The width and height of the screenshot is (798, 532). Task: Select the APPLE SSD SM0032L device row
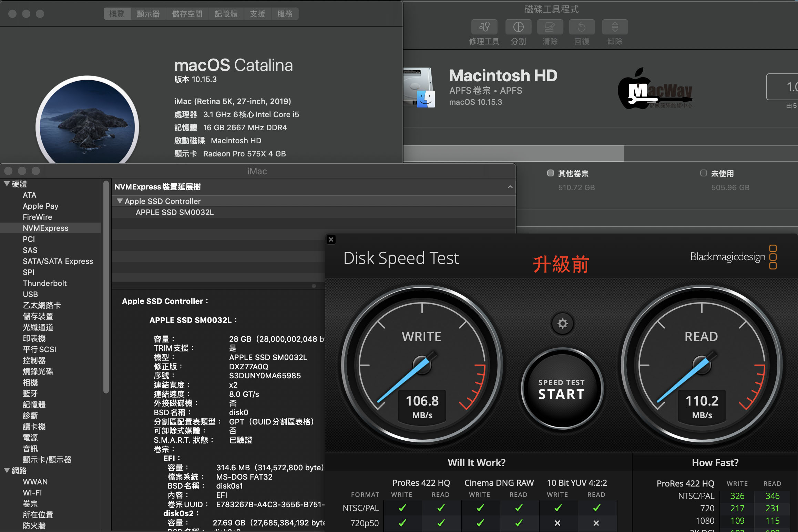click(x=314, y=212)
